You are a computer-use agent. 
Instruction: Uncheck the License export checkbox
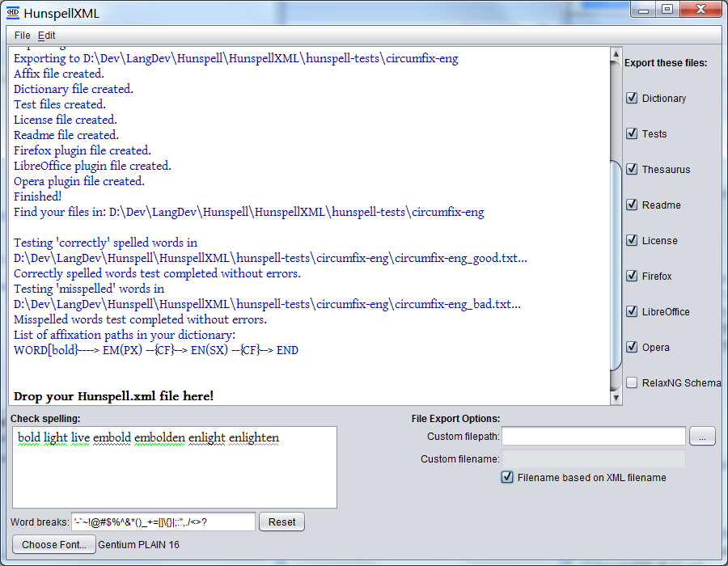point(632,240)
